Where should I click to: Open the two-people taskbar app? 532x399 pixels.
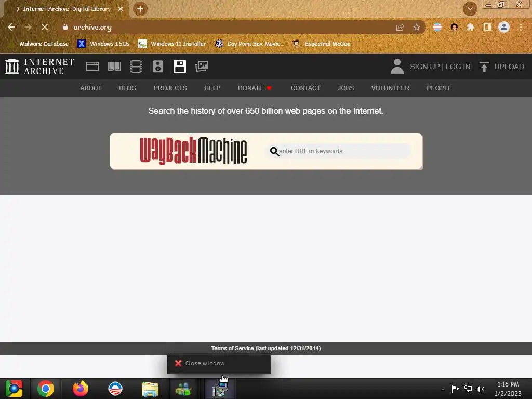pos(183,389)
